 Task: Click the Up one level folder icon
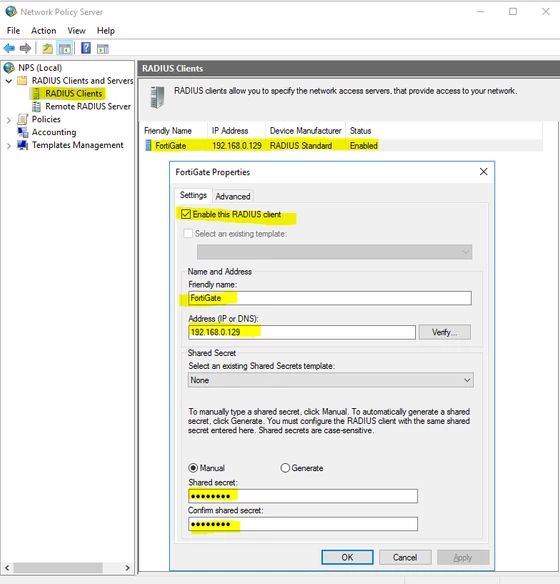47,48
